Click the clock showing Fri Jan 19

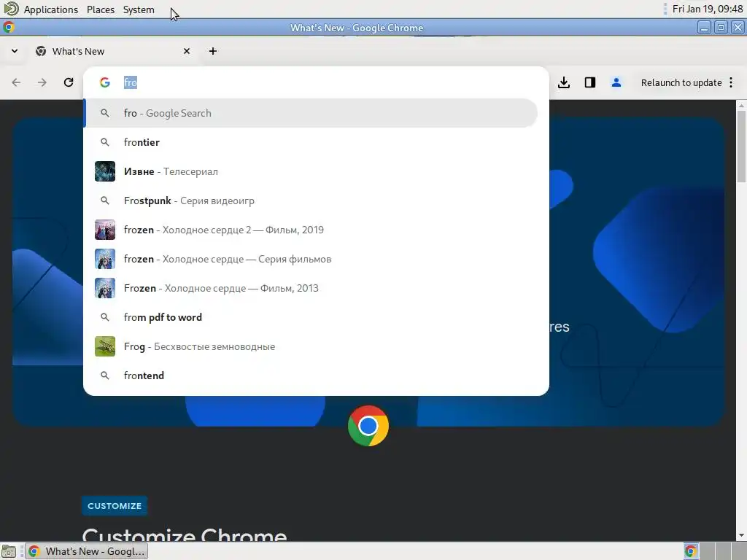[708, 9]
